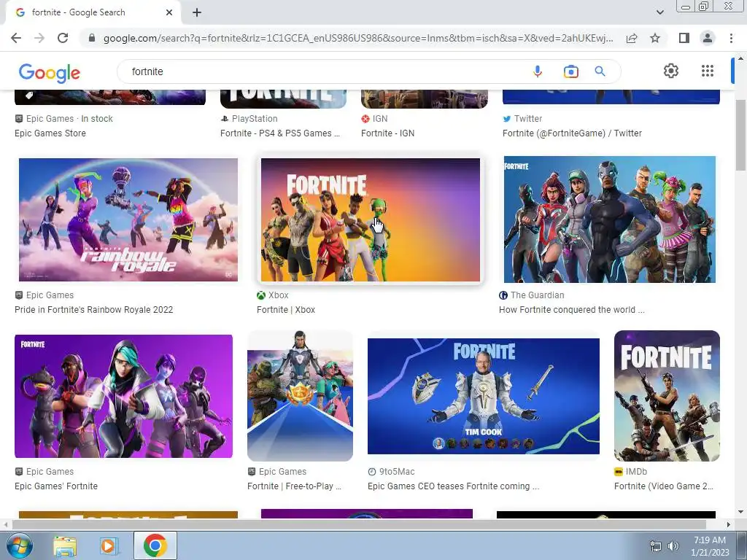
Task: Open the Epic Games' Fortnite caption link
Action: [56, 486]
